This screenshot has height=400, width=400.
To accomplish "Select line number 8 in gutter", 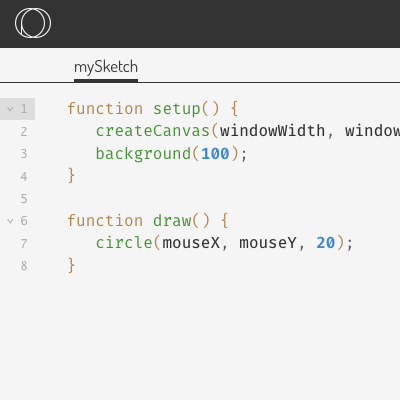I will pos(24,266).
